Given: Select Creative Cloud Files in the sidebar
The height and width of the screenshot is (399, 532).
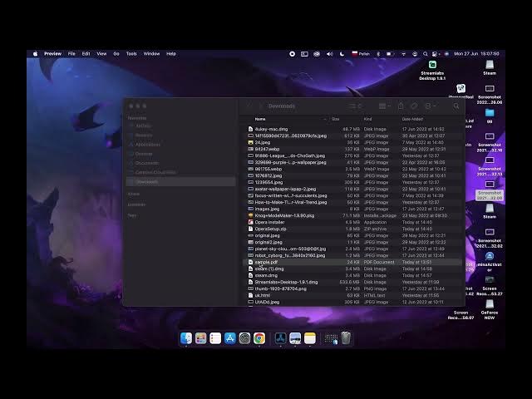Looking at the screenshot, I should coord(155,172).
